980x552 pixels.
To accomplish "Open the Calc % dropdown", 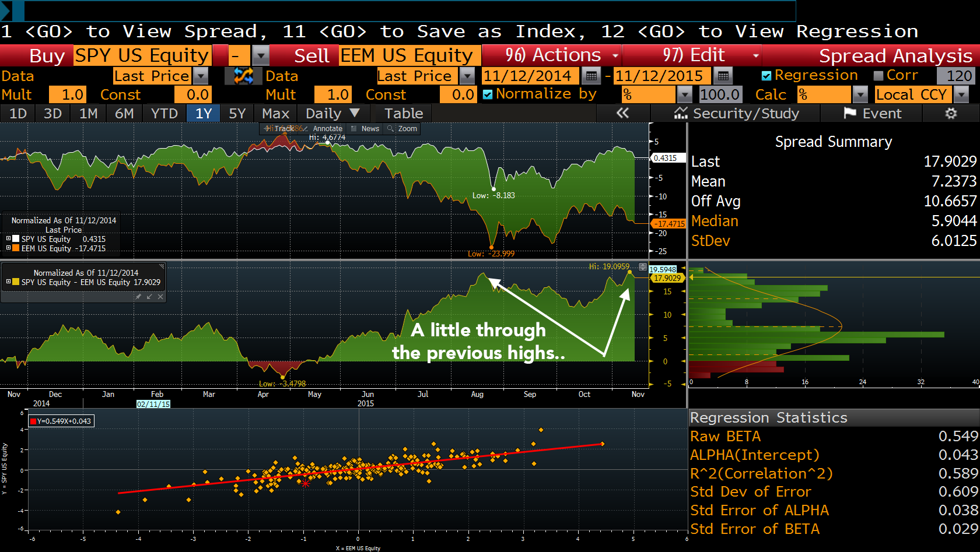I will click(x=860, y=94).
